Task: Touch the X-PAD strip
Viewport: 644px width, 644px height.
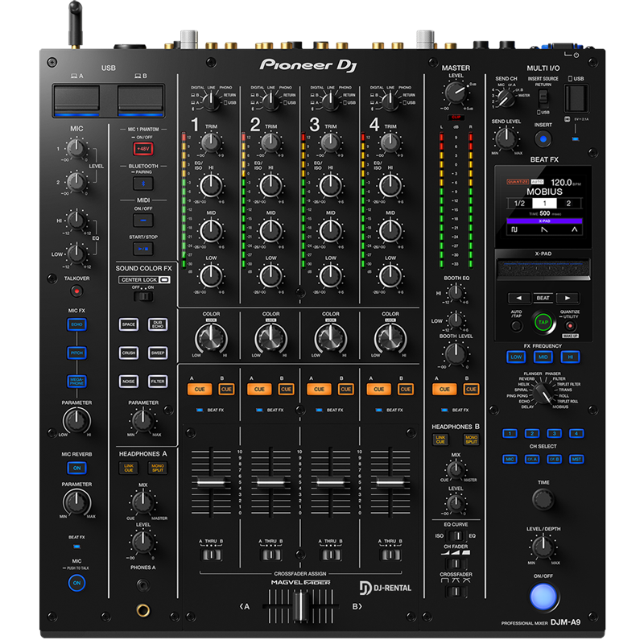Action: click(x=543, y=269)
